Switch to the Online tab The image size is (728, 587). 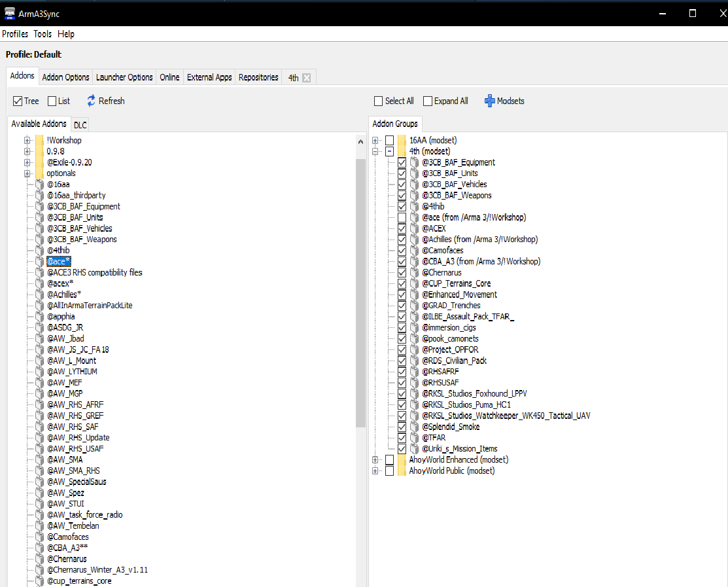click(169, 77)
